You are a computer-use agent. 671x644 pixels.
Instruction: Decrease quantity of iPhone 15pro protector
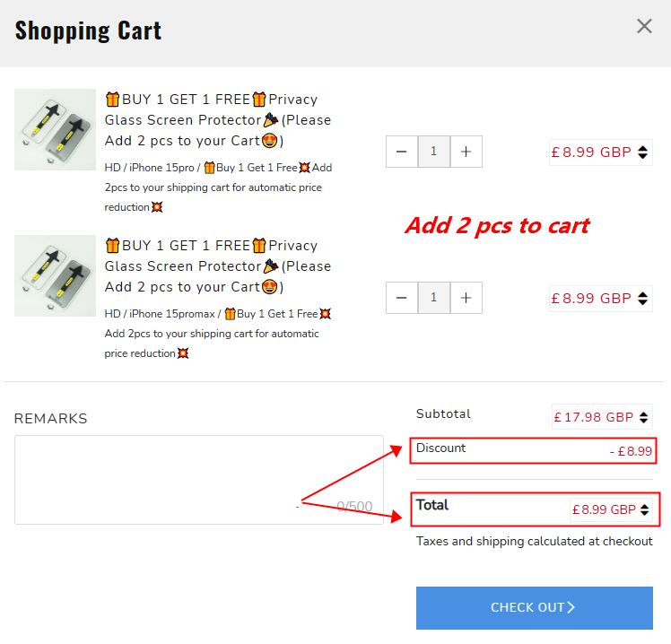point(401,152)
